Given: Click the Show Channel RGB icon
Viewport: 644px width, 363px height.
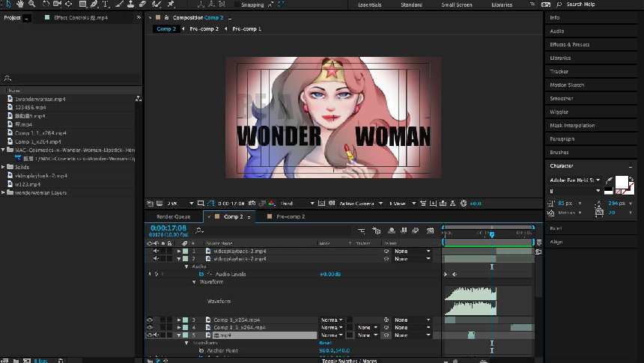Looking at the screenshot, I should click(272, 204).
